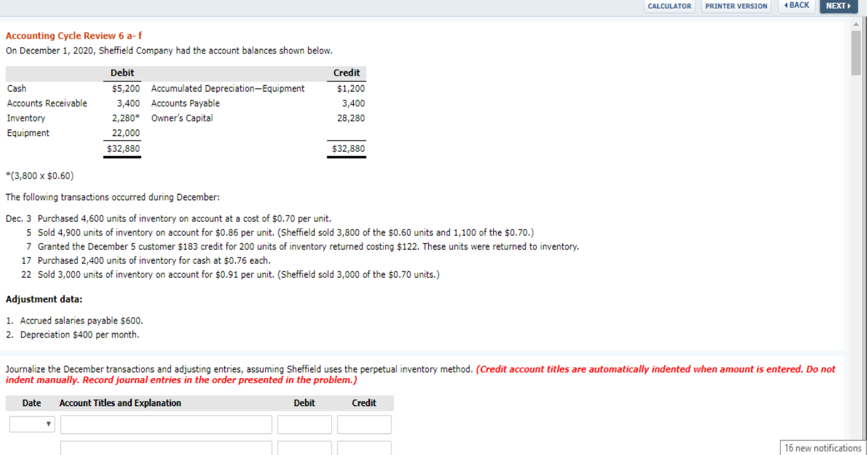The width and height of the screenshot is (868, 455).
Task: Click the Date column header in journal
Action: pos(32,403)
